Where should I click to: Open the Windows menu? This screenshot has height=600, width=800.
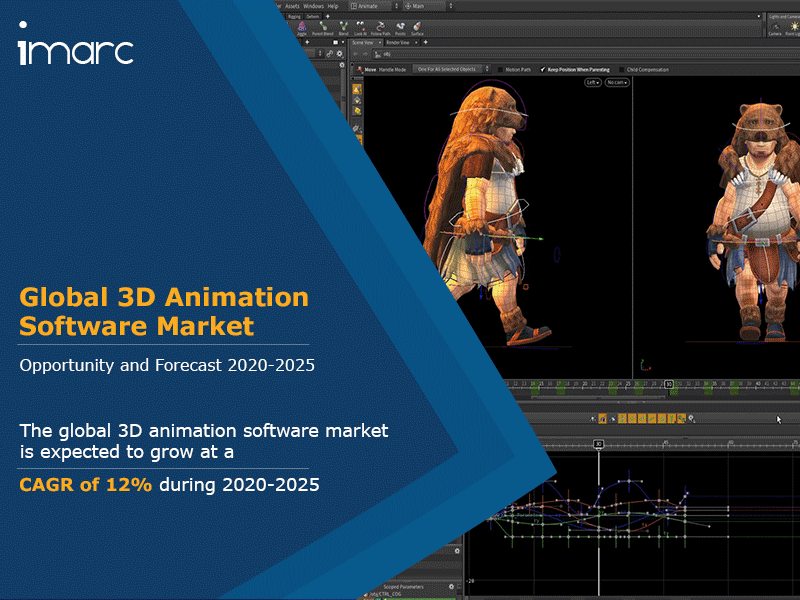[314, 6]
